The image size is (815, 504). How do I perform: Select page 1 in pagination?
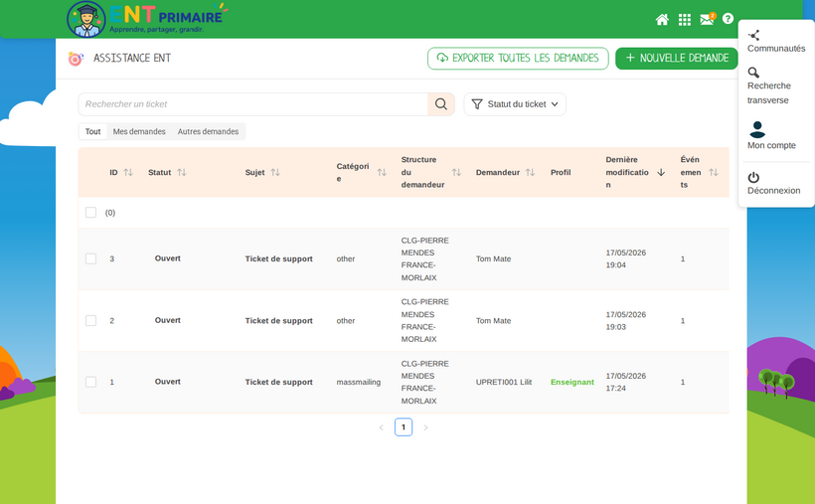point(404,427)
